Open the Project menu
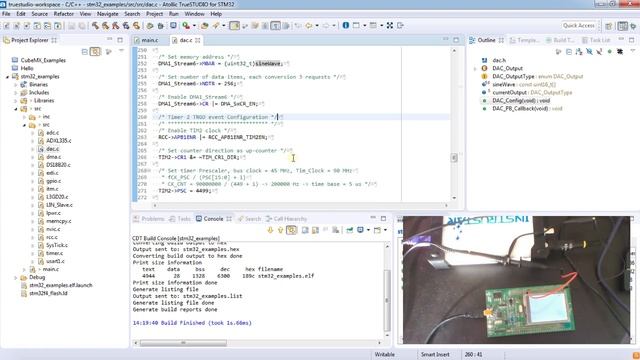Image resolution: width=640 pixels, height=360 pixels. pyautogui.click(x=154, y=14)
